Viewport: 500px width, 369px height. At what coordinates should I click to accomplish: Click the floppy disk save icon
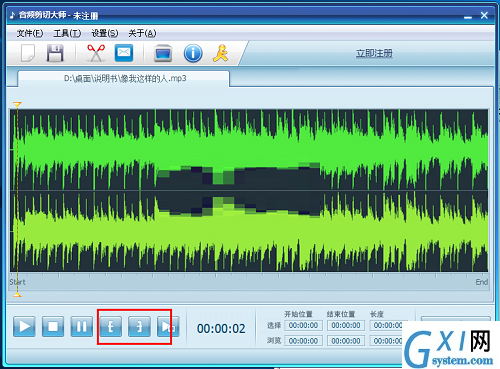coord(55,53)
